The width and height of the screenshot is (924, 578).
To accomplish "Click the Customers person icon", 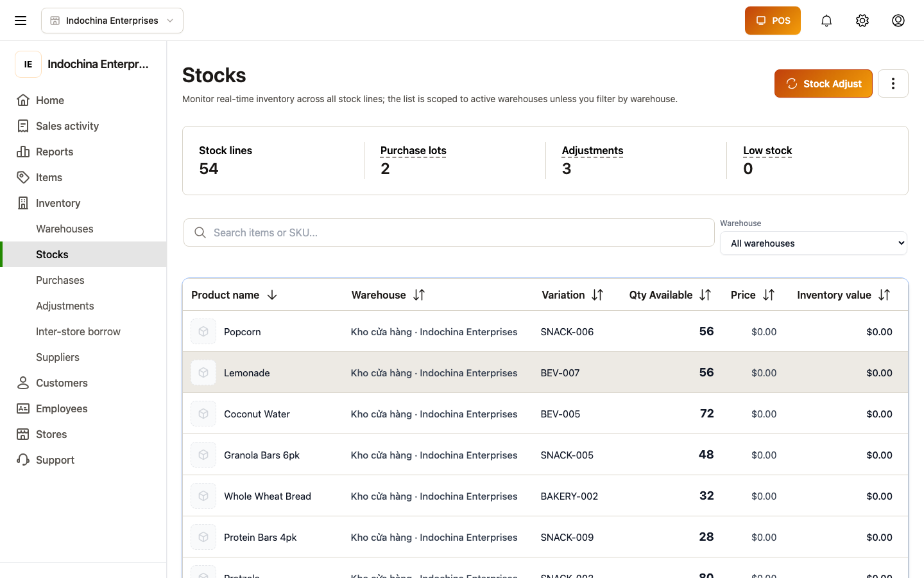I will pos(23,383).
